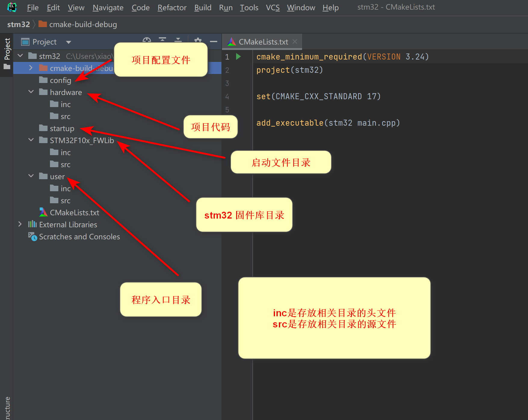Select the startup folder
This screenshot has height=420, width=528.
pos(62,128)
